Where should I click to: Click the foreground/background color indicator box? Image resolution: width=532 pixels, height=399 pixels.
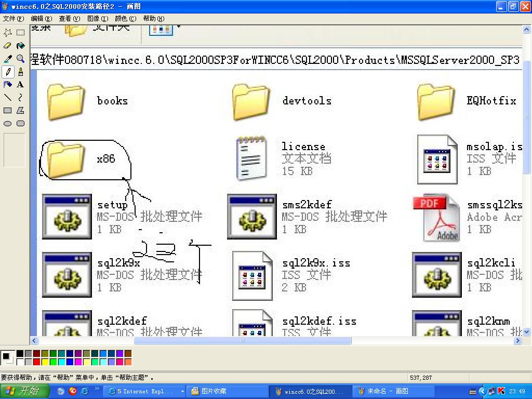(7, 358)
